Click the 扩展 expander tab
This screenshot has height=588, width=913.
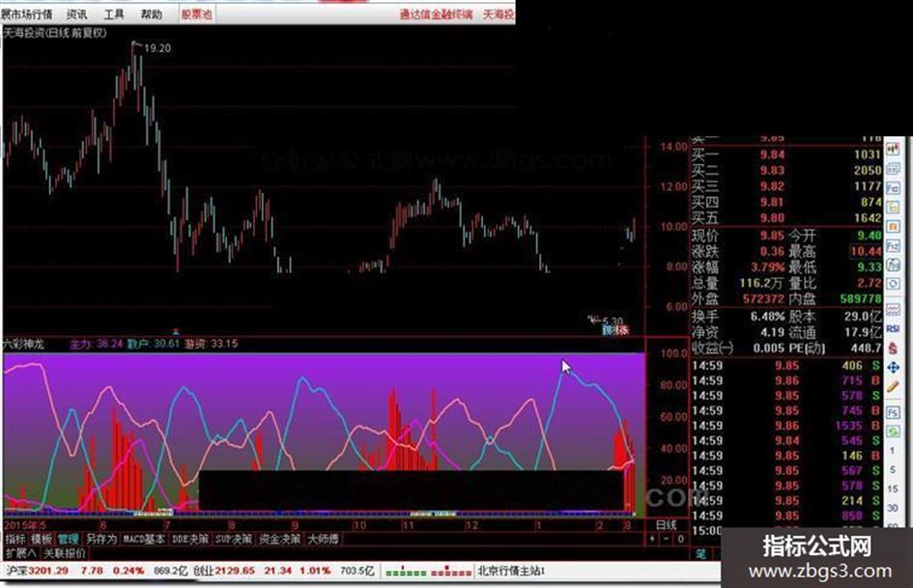(x=20, y=552)
